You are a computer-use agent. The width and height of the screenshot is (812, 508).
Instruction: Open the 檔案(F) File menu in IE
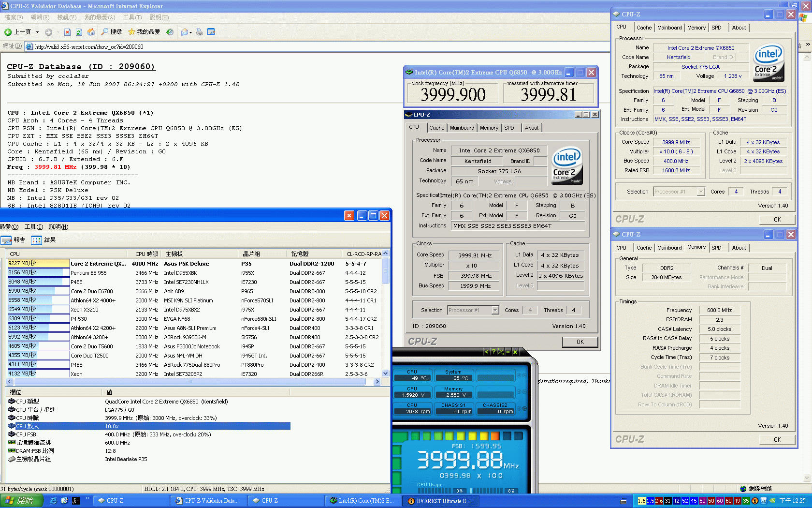click(x=14, y=17)
